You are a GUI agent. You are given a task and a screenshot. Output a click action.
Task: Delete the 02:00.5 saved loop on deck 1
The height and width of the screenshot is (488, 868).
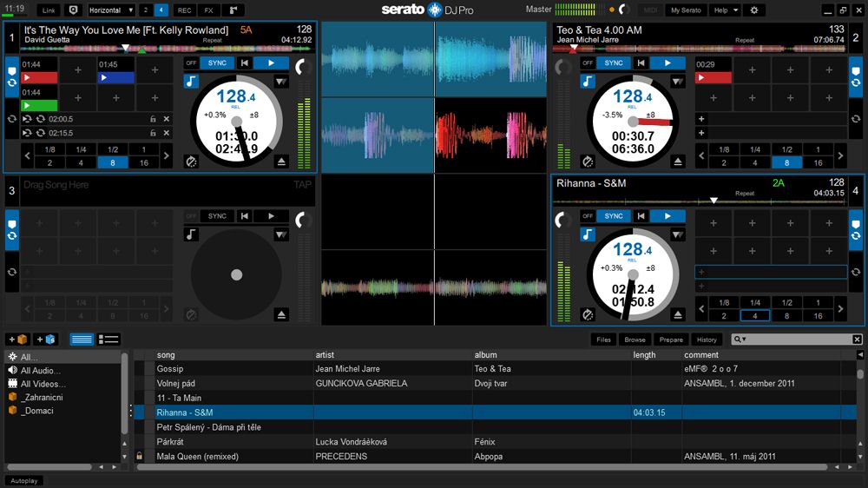(x=167, y=119)
